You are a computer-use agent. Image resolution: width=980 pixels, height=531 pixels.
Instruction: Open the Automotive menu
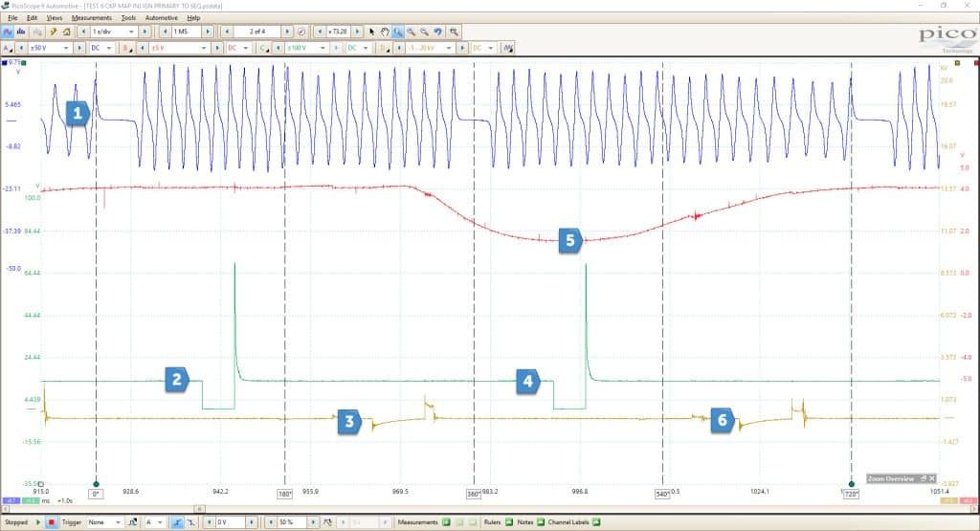click(161, 17)
